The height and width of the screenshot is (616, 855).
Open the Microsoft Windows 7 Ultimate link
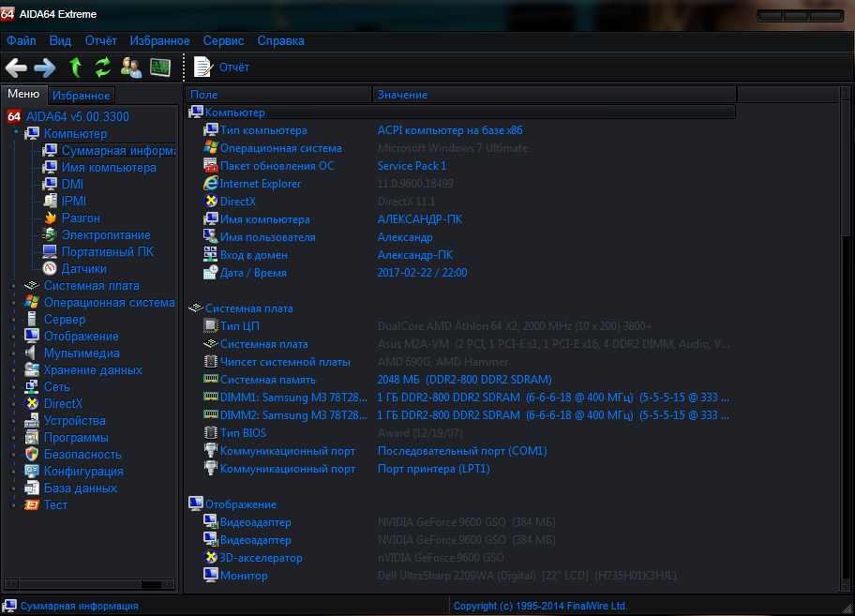point(453,148)
